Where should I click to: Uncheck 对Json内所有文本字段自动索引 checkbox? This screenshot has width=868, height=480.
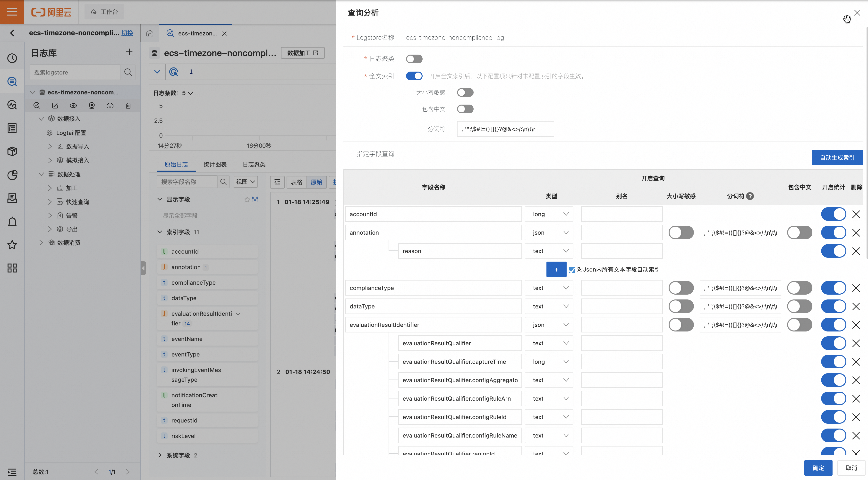tap(572, 270)
